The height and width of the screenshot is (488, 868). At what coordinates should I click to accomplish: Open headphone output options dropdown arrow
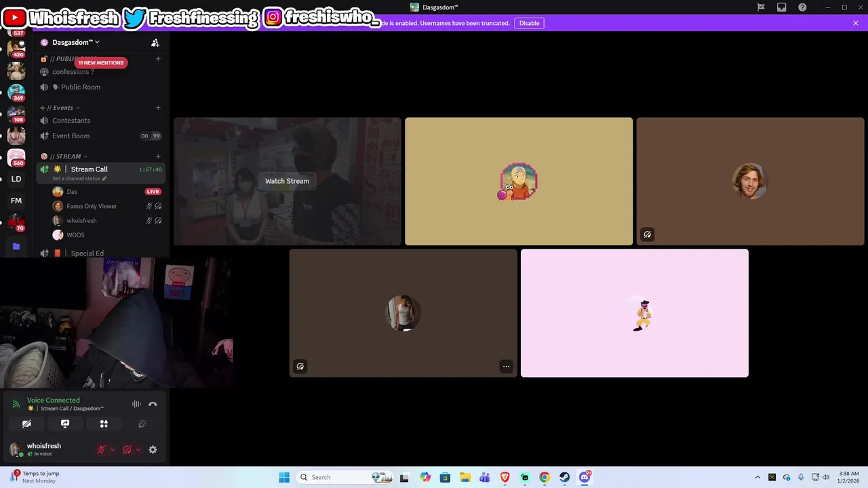coord(138,449)
